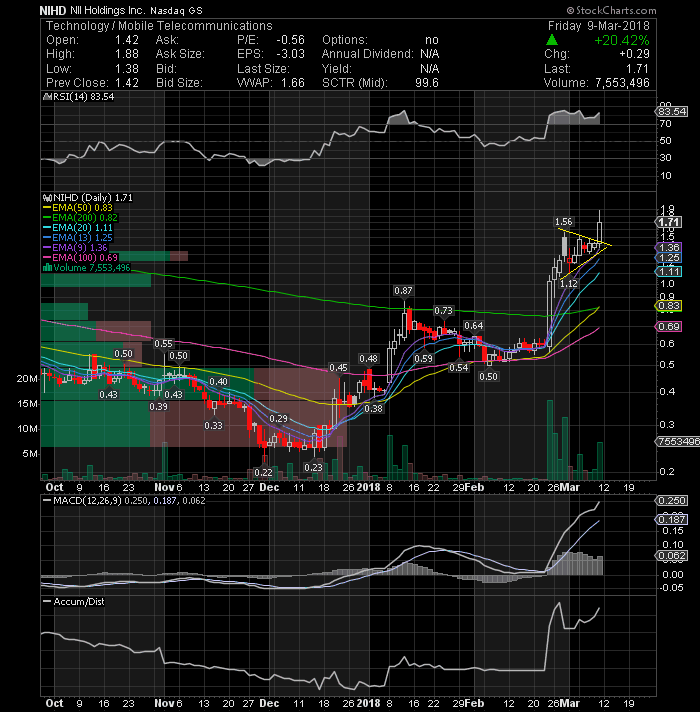Viewport: 700px width, 712px height.
Task: Click the 0.83 EMA axis tag
Action: pos(668,306)
